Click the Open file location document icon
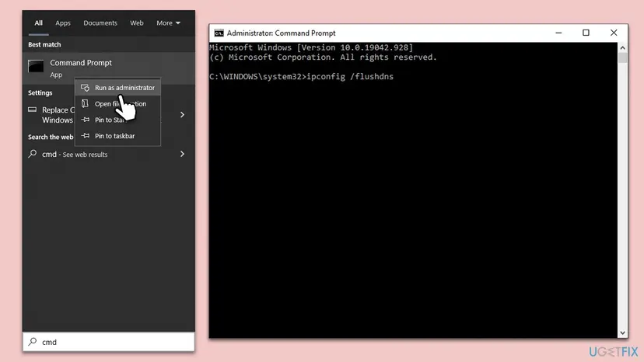The height and width of the screenshot is (362, 644). click(85, 104)
